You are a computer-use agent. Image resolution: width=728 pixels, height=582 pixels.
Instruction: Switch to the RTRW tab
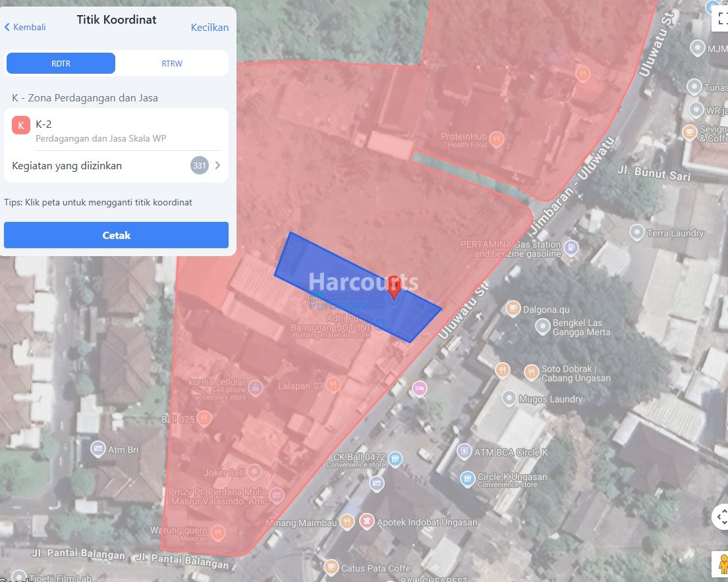pos(172,63)
